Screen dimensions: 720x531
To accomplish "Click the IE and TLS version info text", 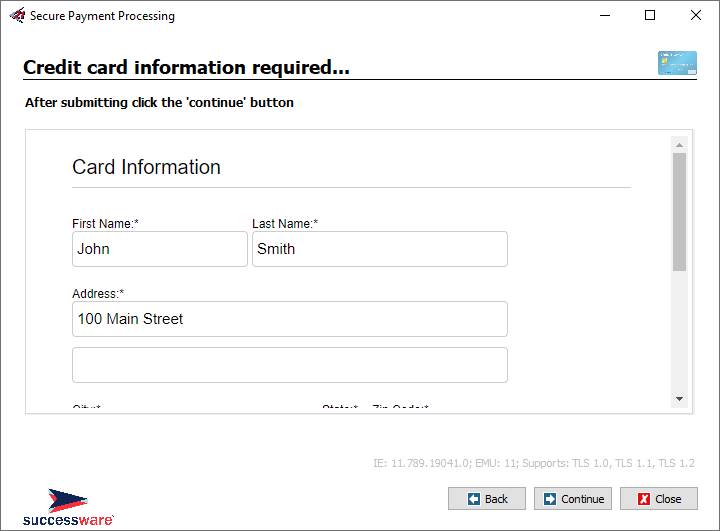I will click(x=534, y=463).
